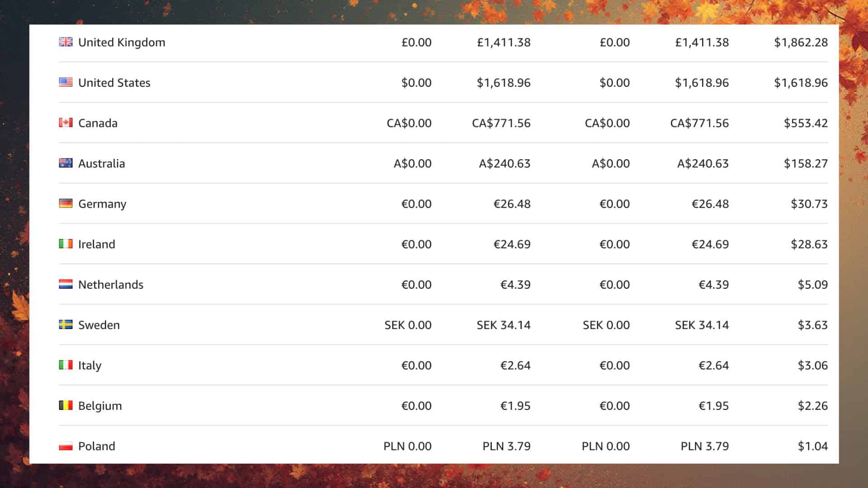The height and width of the screenshot is (488, 868).
Task: Click the Australia flag icon
Action: [66, 163]
